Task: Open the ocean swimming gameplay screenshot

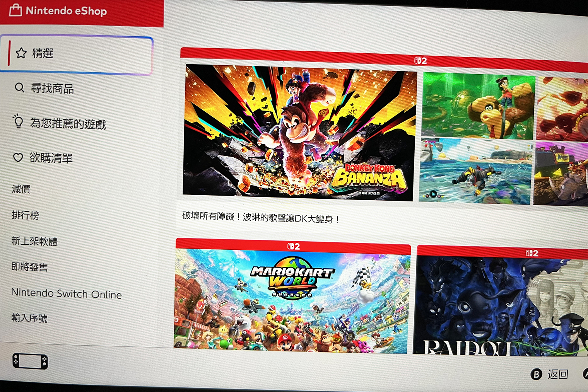Action: (x=476, y=171)
